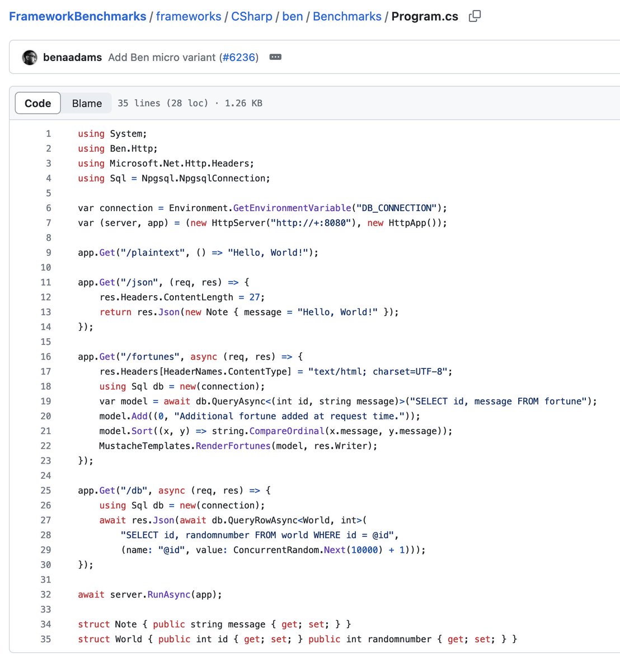Click 'Program.cs' file name in breadcrumb
This screenshot has height=672, width=620.
click(x=425, y=16)
